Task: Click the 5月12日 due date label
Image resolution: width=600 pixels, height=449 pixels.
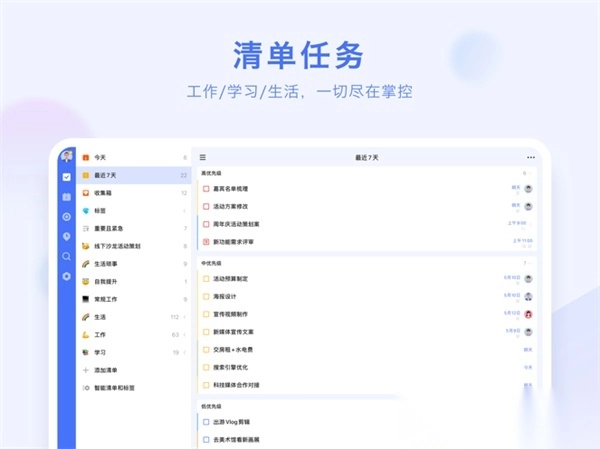Action: [512, 313]
